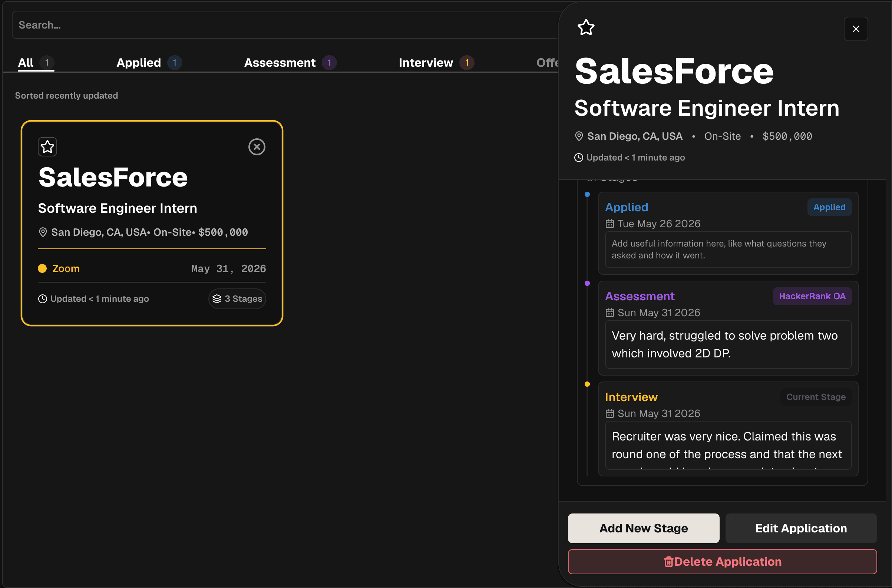
Task: Click the Applied stage notes text box
Action: (729, 250)
